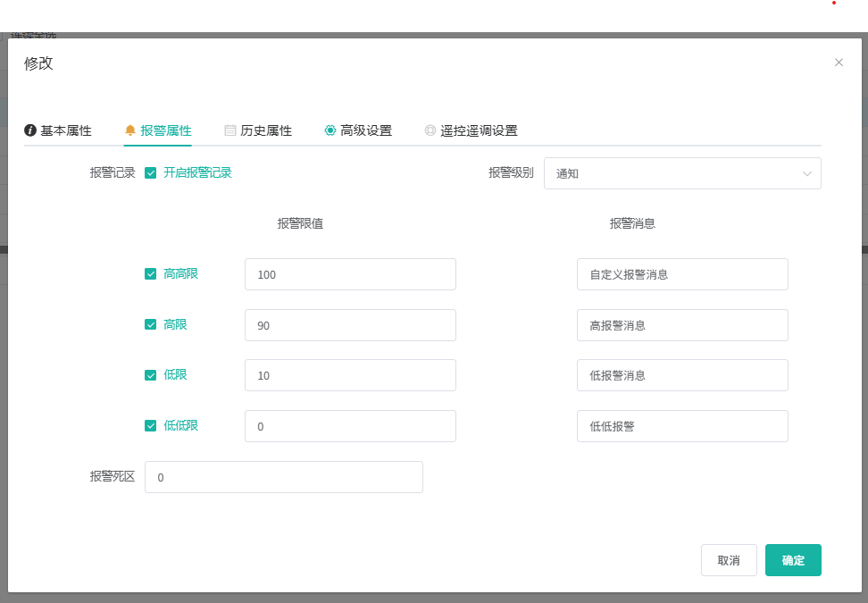Toggle the 高高限 checkbox
The width and height of the screenshot is (868, 603).
pyautogui.click(x=151, y=274)
